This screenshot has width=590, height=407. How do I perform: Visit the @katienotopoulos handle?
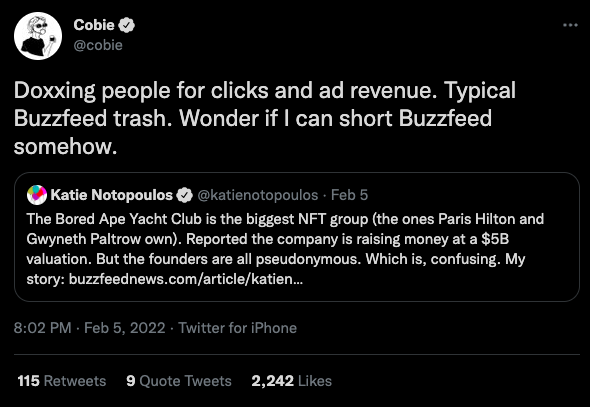pyautogui.click(x=258, y=195)
